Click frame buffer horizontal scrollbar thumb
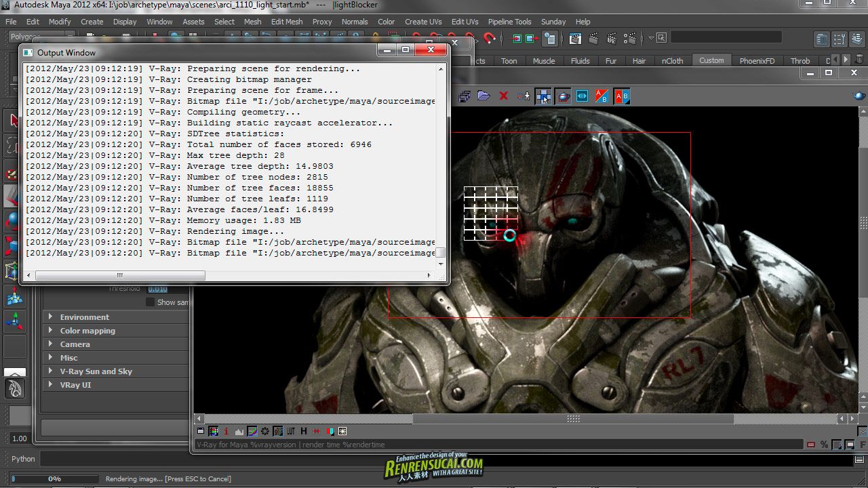The image size is (868, 488). pos(574,419)
